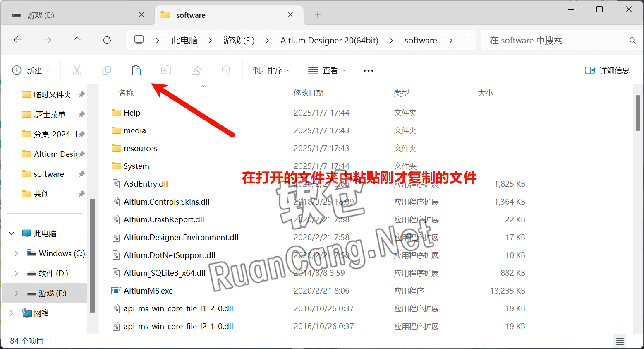Image resolution: width=644 pixels, height=349 pixels.
Task: Expand the 软件 (D:) tree node
Action: [x=17, y=273]
